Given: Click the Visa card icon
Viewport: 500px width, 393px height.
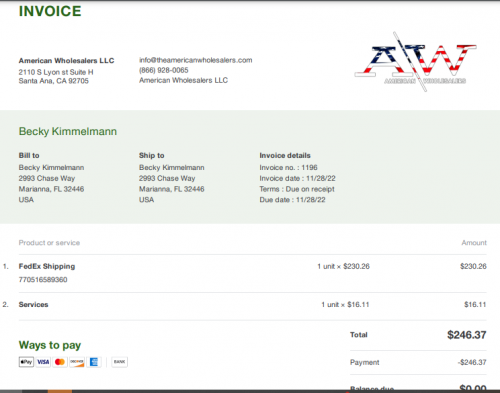Looking at the screenshot, I should pyautogui.click(x=43, y=362).
